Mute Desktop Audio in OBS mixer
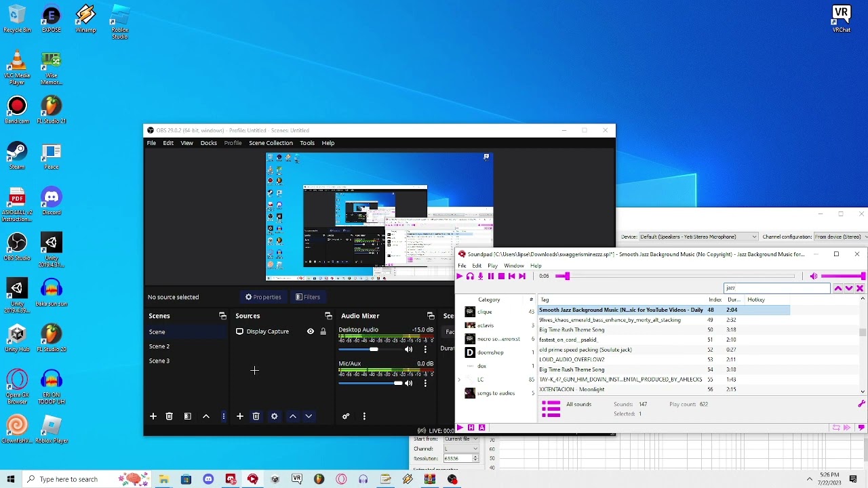The width and height of the screenshot is (868, 488). (x=408, y=349)
